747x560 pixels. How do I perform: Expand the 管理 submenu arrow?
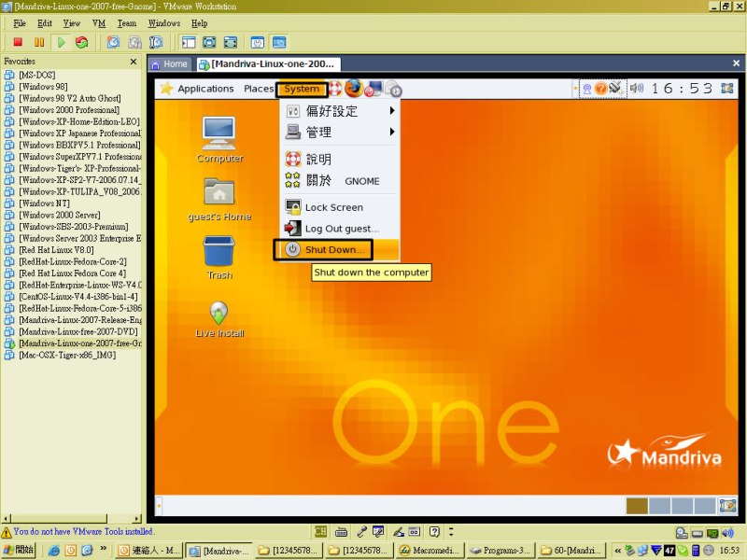click(x=392, y=132)
